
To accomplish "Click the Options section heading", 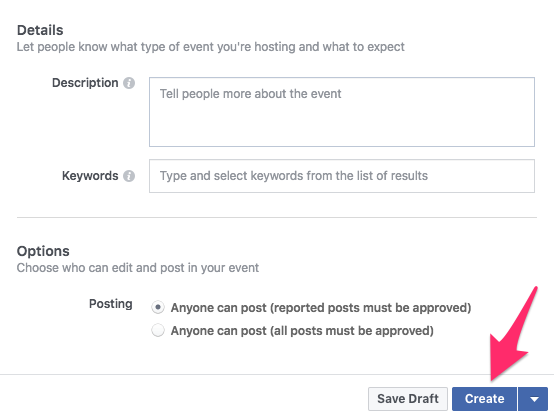I will (x=43, y=251).
